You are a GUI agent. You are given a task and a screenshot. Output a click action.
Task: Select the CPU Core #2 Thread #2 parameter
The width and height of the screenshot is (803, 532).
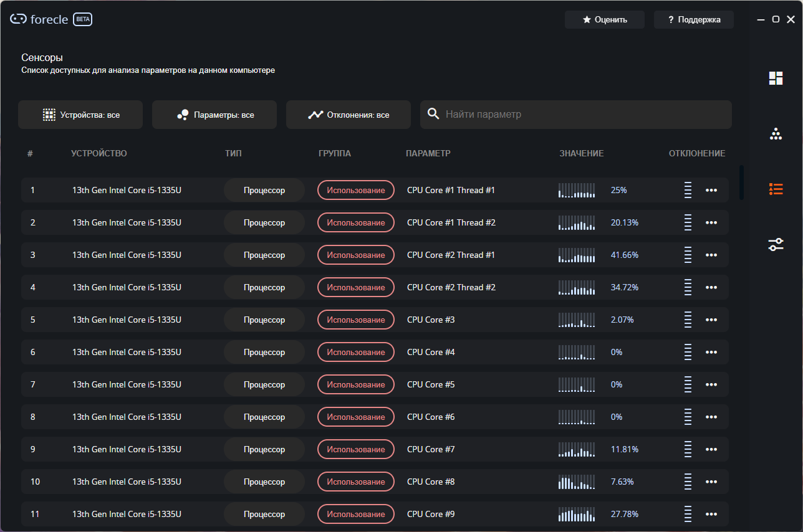pos(451,287)
